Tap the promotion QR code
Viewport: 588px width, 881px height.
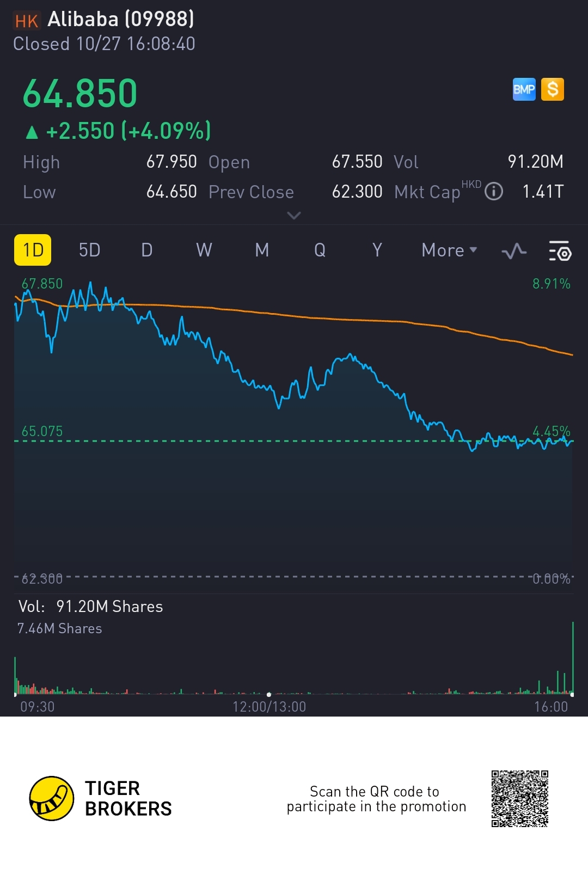pyautogui.click(x=519, y=798)
